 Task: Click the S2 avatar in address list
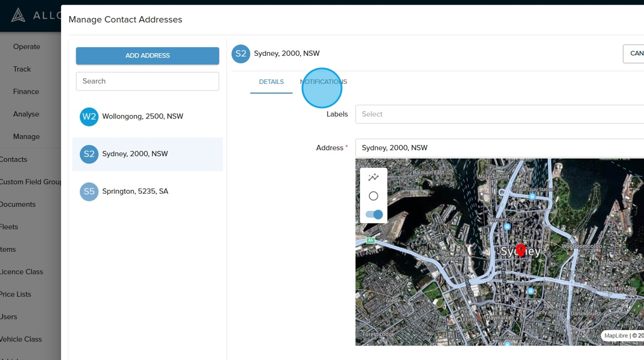[89, 154]
